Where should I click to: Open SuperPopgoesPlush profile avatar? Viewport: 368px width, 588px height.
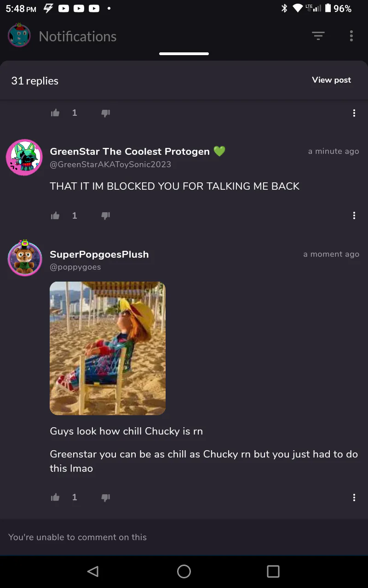[x=24, y=258]
